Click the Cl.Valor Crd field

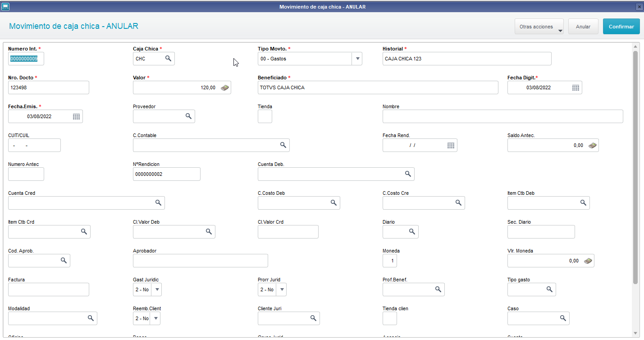coord(288,232)
